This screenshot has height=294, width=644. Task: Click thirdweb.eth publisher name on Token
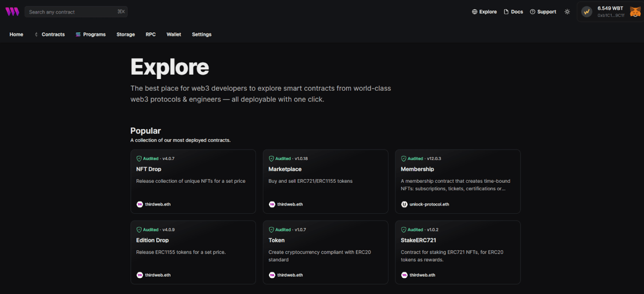pyautogui.click(x=290, y=275)
